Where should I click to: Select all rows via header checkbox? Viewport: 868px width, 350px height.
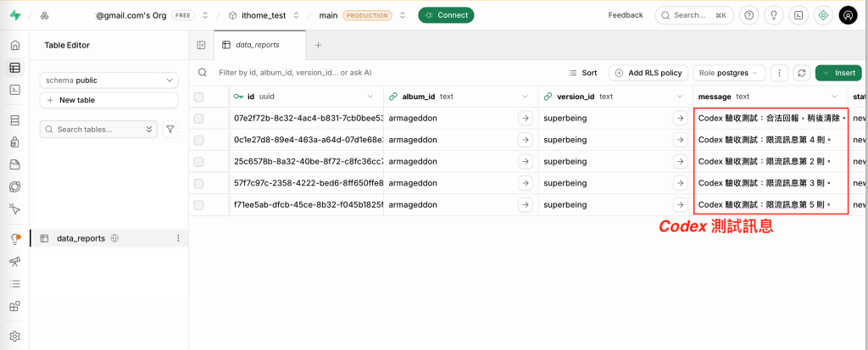click(x=198, y=97)
